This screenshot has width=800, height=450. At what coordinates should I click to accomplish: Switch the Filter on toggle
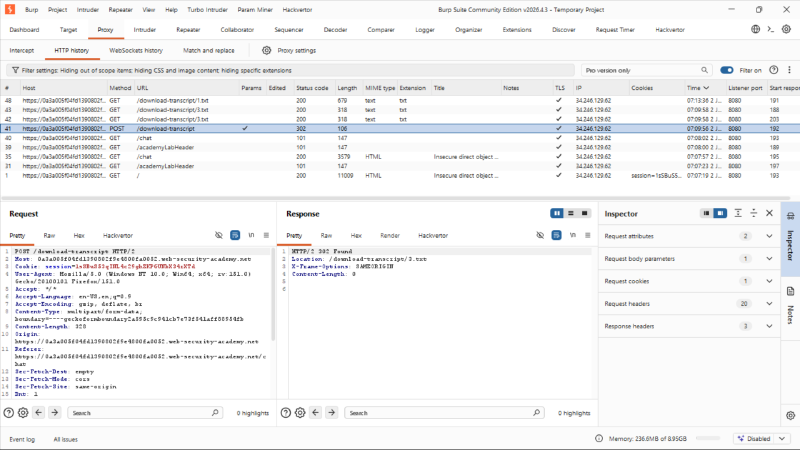pos(727,70)
